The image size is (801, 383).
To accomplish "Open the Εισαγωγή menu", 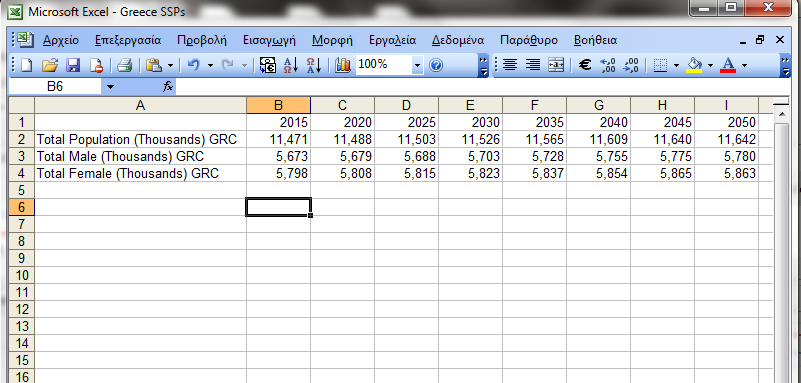I will coord(269,40).
